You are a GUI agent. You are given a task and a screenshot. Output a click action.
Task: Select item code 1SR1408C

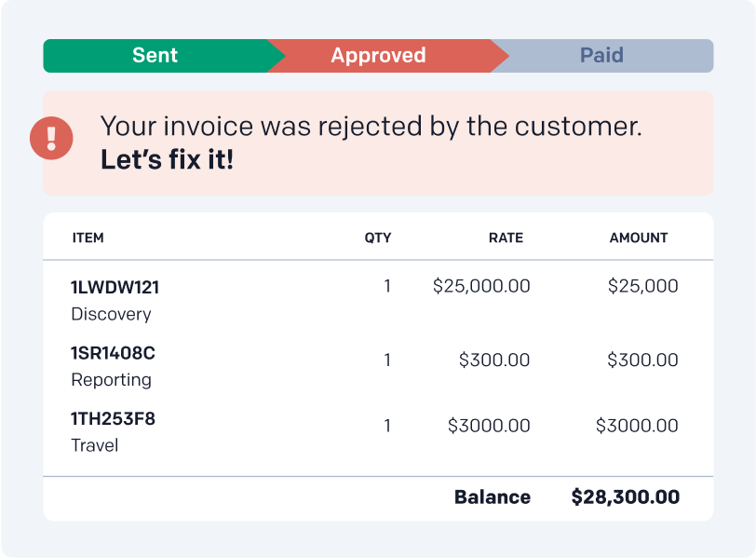pos(113,353)
